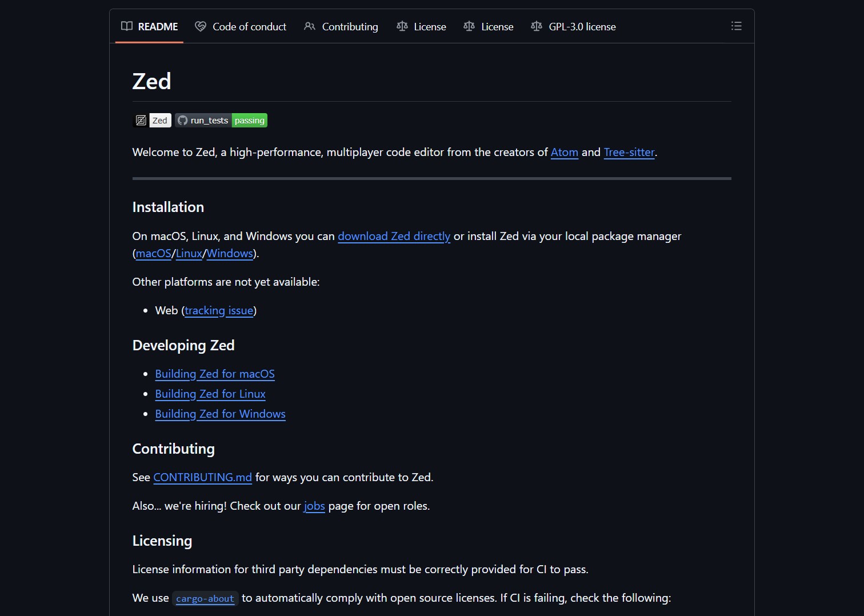Click the book icon beside README
The height and width of the screenshot is (616, 864).
(x=127, y=26)
